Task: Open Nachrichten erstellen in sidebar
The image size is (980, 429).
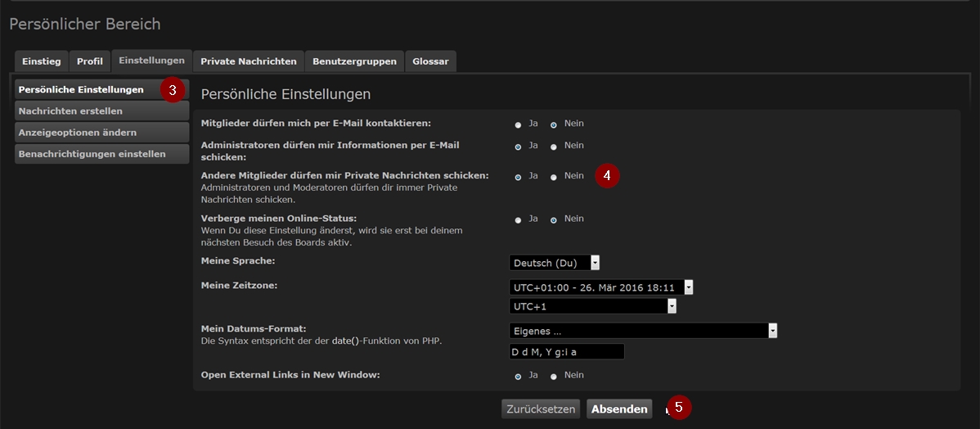Action: [x=102, y=111]
